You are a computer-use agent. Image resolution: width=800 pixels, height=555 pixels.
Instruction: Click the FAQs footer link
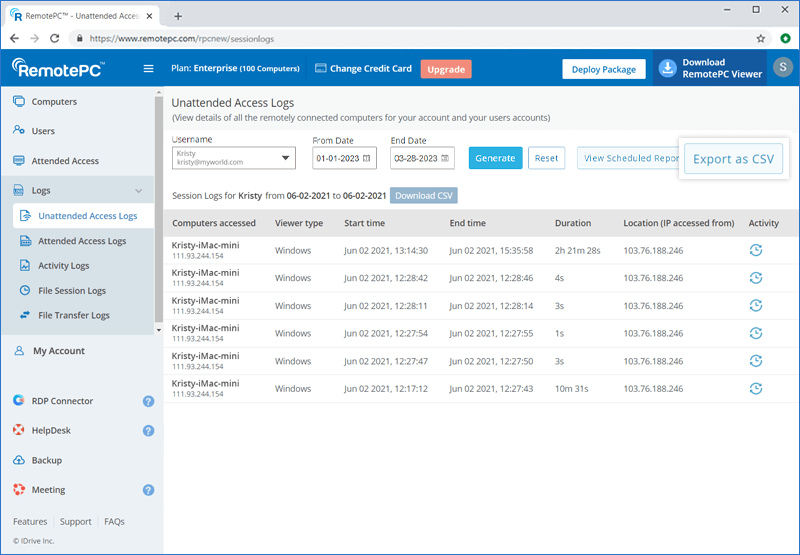click(114, 521)
